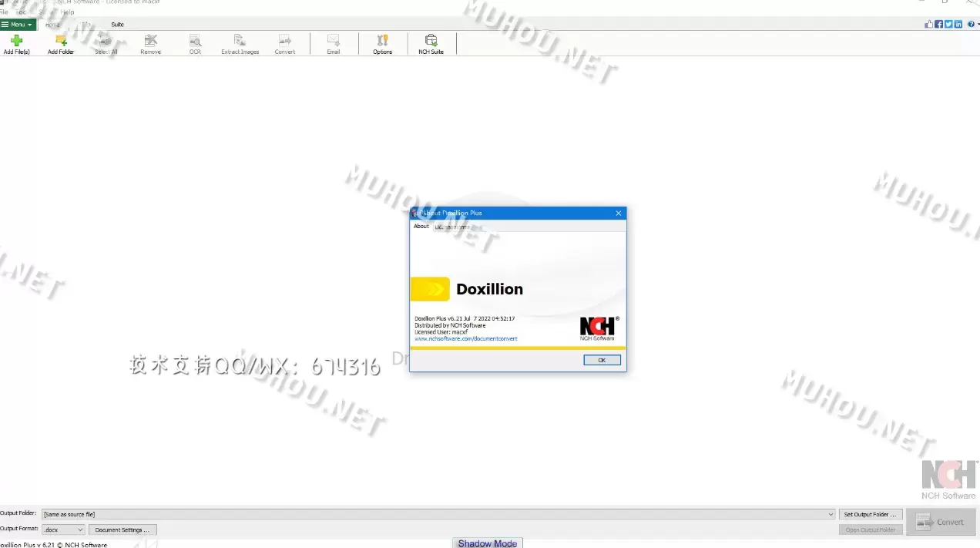Click the Convert icon in the toolbar
The image size is (980, 548).
284,42
